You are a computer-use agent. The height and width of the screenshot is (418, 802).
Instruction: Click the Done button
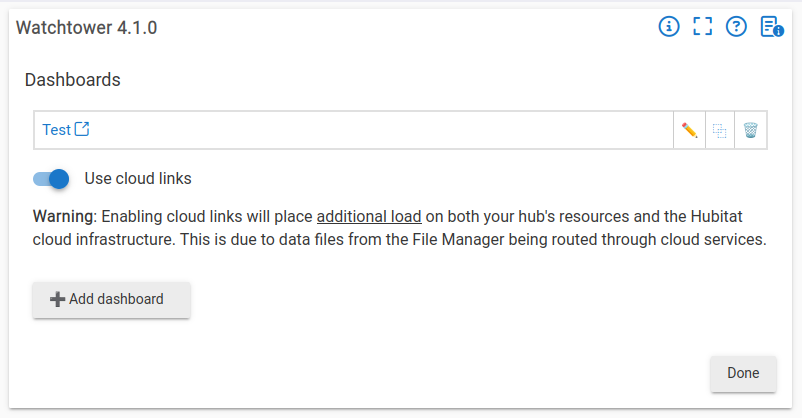(743, 373)
